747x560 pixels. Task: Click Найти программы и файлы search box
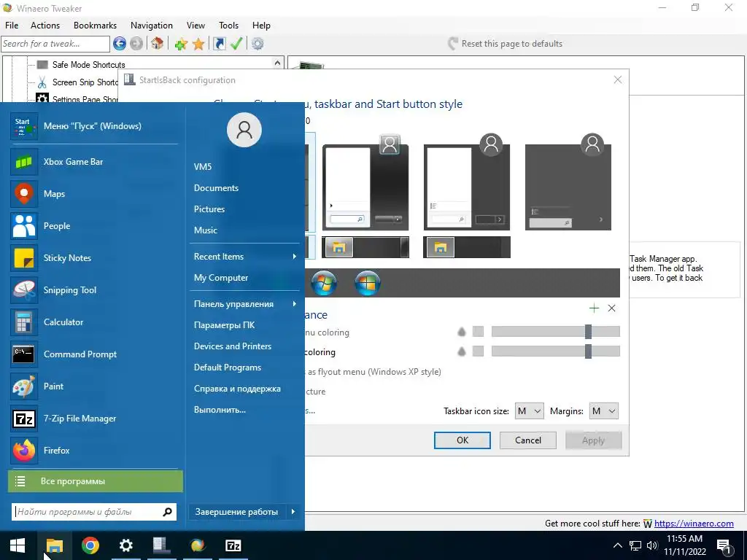coord(94,512)
